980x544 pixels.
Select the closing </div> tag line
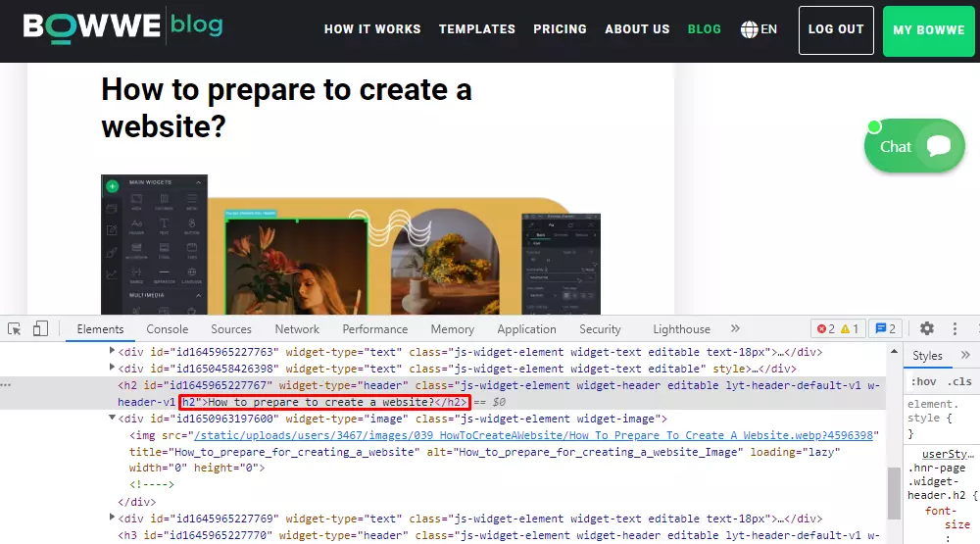coord(137,502)
